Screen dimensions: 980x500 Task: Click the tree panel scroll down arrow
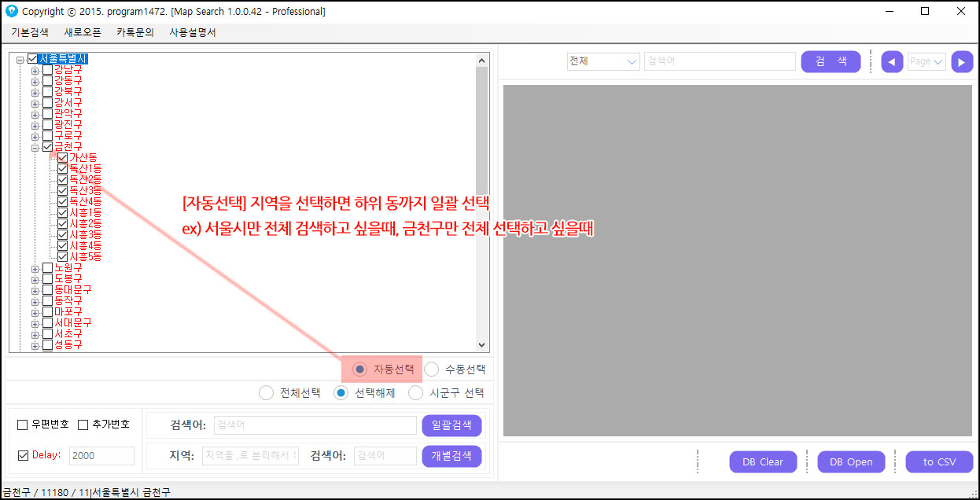click(481, 344)
